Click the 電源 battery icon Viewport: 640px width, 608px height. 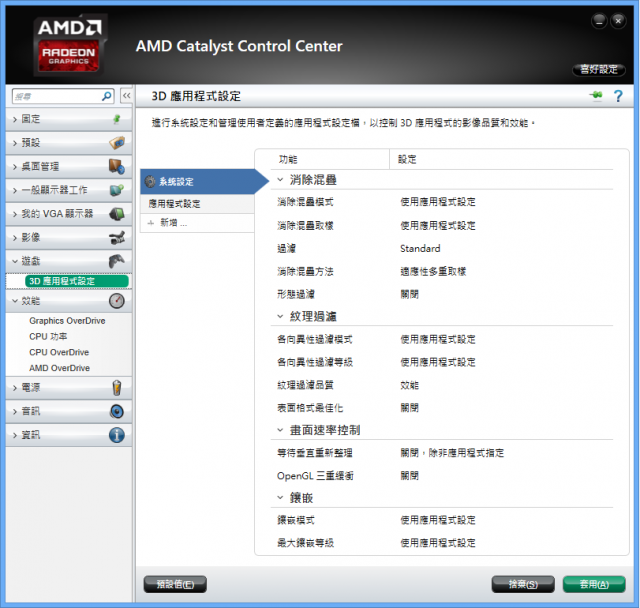117,388
